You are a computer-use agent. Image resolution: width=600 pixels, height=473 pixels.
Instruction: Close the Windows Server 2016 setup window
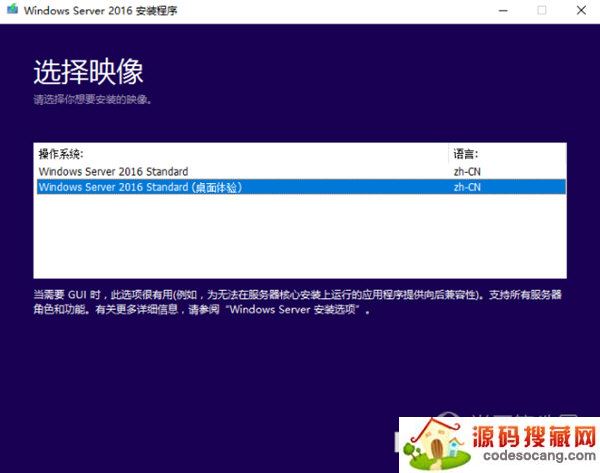pos(581,10)
